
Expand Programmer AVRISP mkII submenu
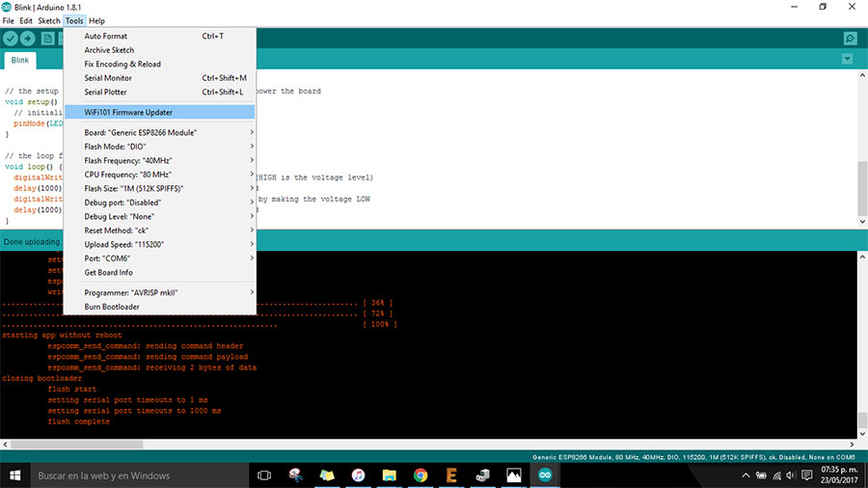[160, 292]
